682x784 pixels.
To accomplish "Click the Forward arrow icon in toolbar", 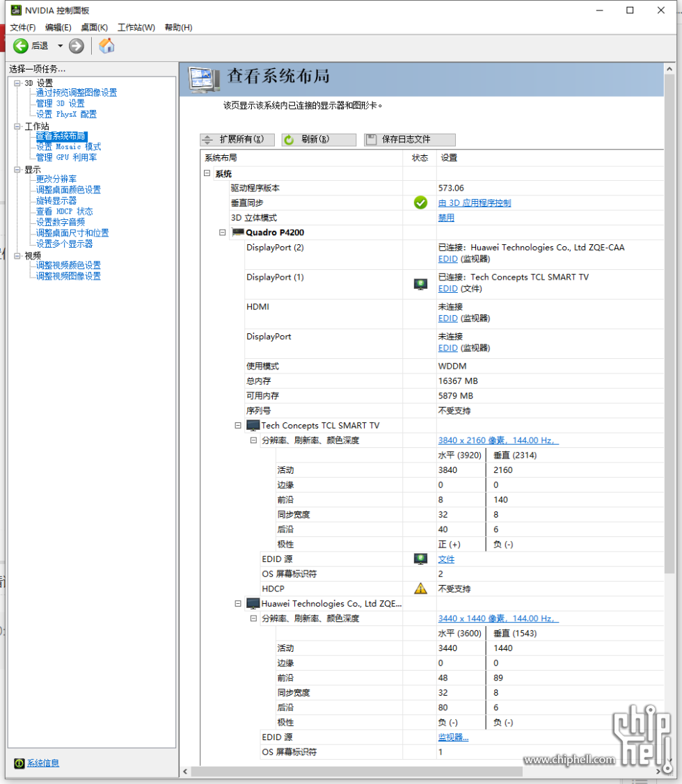I will [x=76, y=46].
